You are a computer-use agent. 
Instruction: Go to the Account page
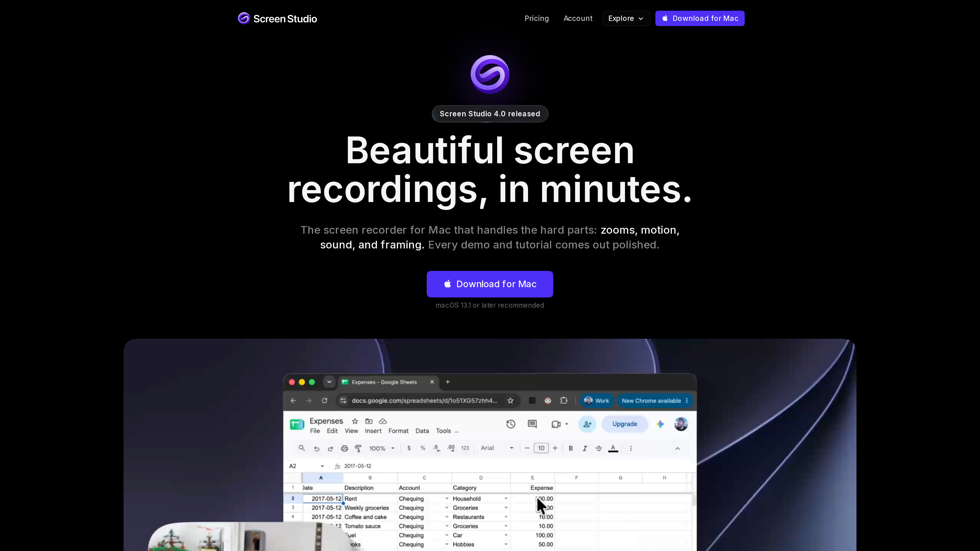pos(578,18)
